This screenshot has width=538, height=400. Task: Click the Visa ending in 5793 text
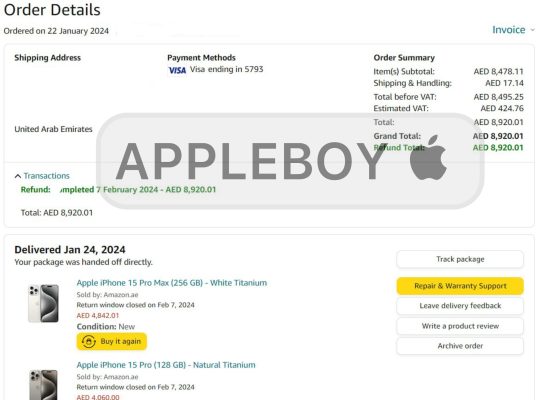click(226, 69)
